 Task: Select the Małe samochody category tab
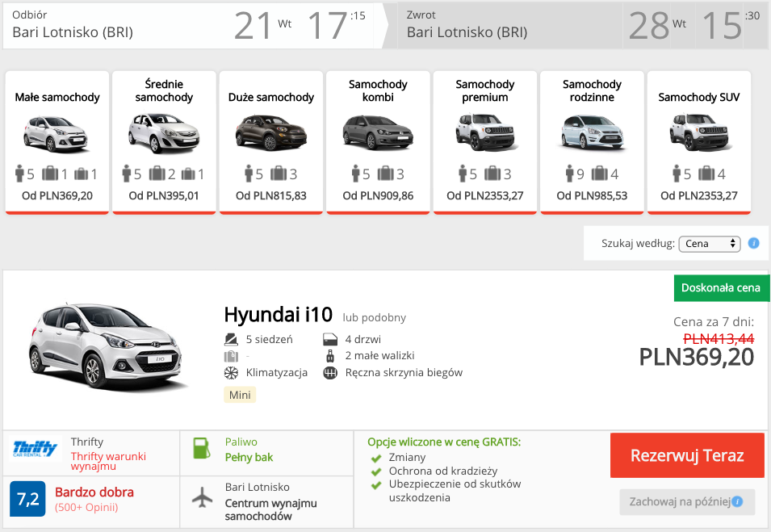click(x=57, y=142)
